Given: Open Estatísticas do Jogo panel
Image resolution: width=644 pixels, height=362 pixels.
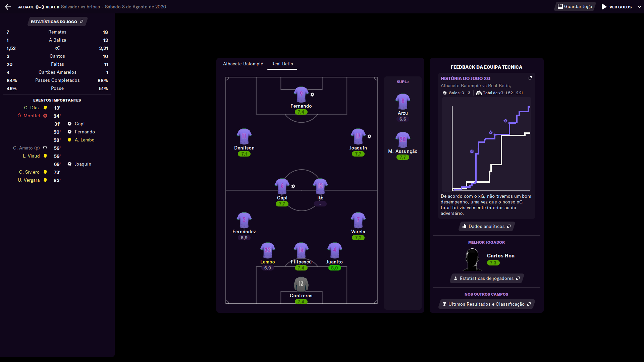Looking at the screenshot, I should click(x=57, y=22).
